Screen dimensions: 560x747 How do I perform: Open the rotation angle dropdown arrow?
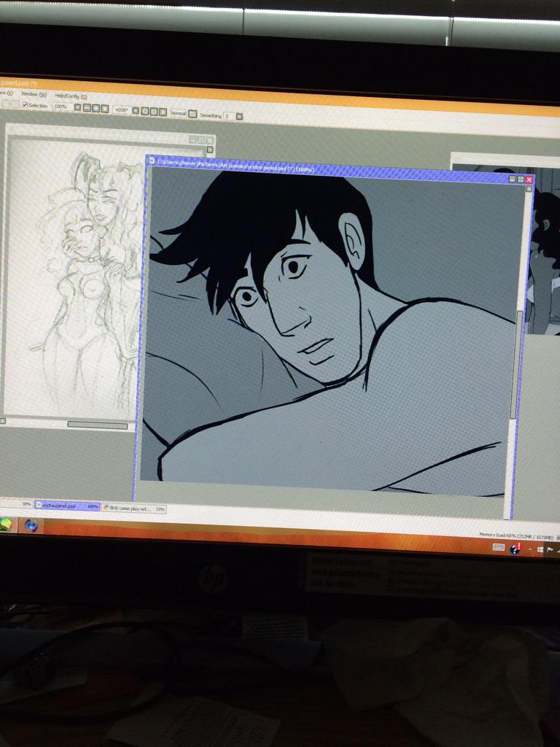(136, 111)
